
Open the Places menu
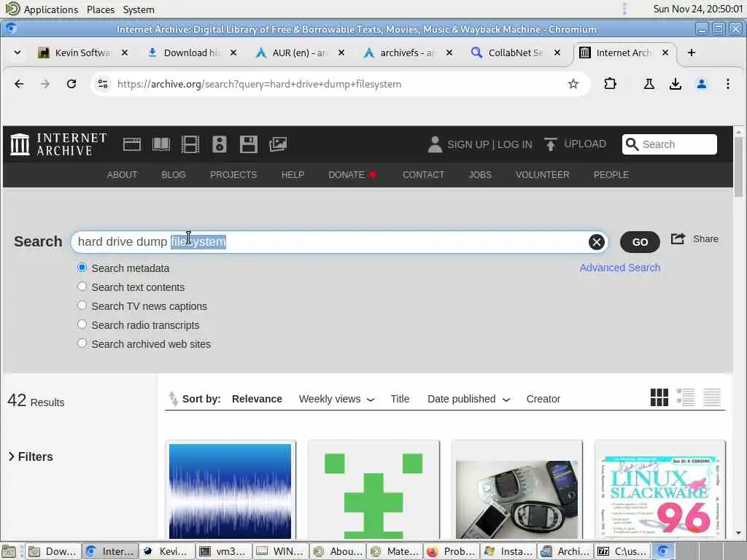[x=101, y=9]
